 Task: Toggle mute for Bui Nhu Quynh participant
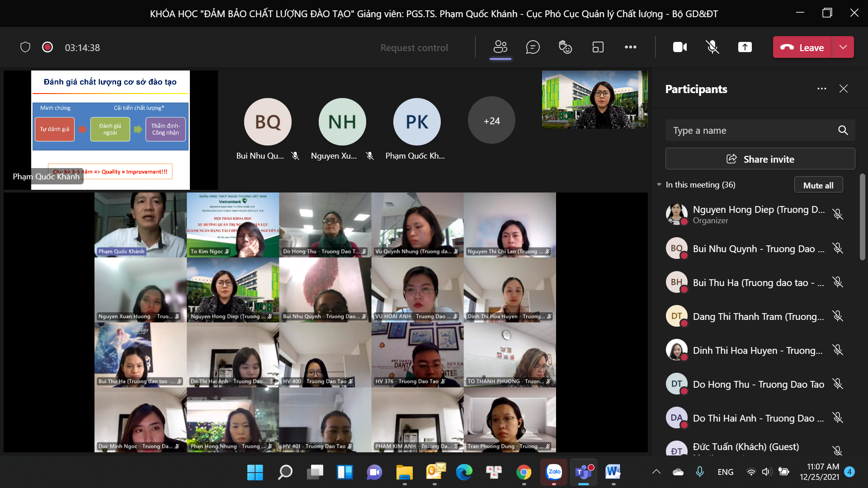pos(837,248)
